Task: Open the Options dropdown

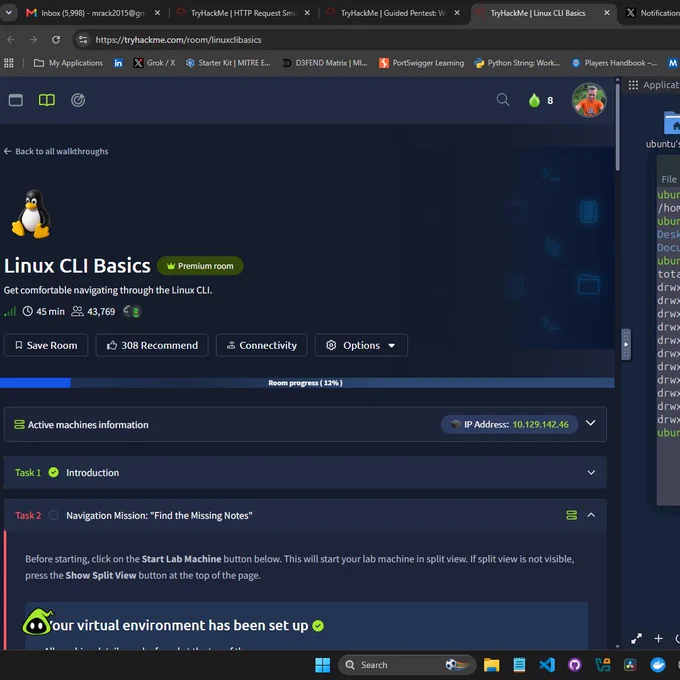Action: click(x=361, y=345)
